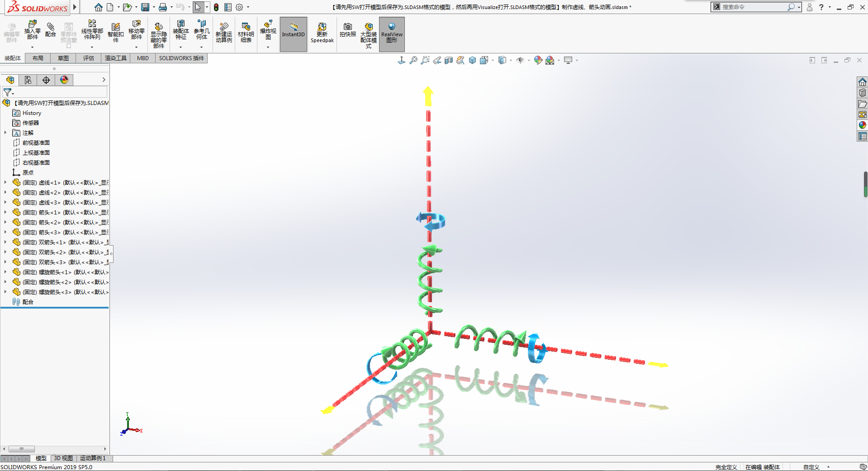This screenshot has width=868, height=471.
Task: Toggle Instant3D off
Action: pyautogui.click(x=294, y=34)
